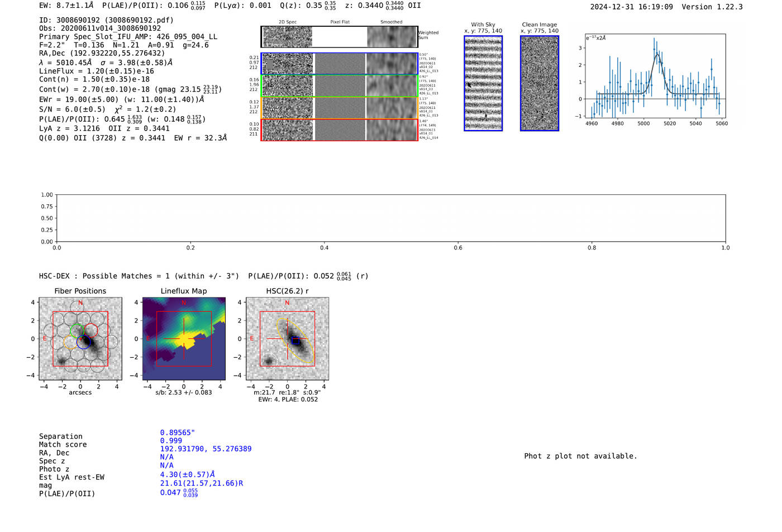Click the m:21.7 re:1.8" s:0.9" caption

coord(287,392)
